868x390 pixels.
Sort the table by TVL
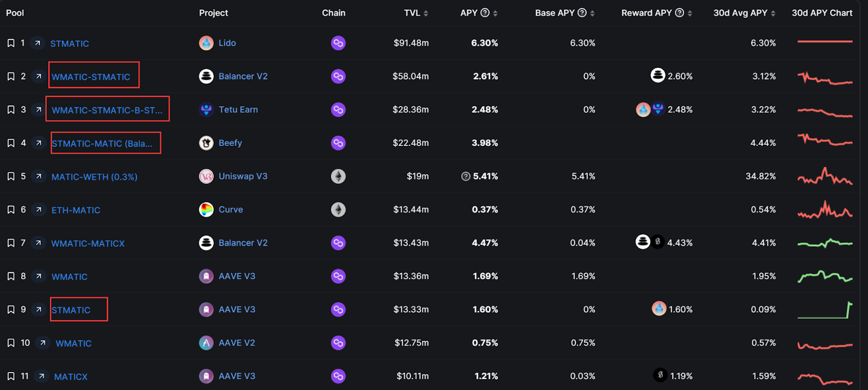click(x=426, y=13)
